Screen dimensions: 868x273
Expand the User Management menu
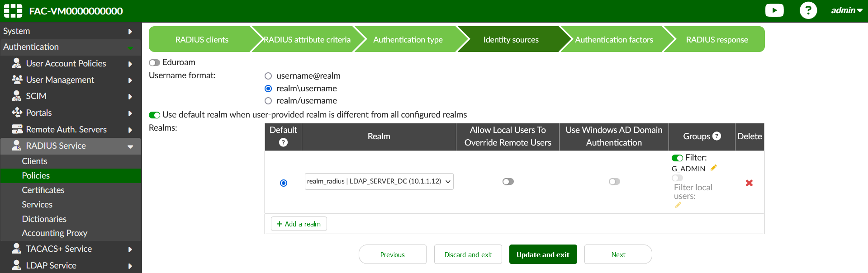click(60, 80)
